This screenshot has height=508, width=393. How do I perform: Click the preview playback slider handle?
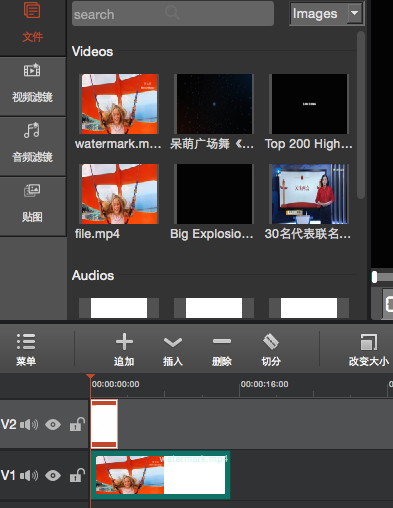pyautogui.click(x=375, y=277)
